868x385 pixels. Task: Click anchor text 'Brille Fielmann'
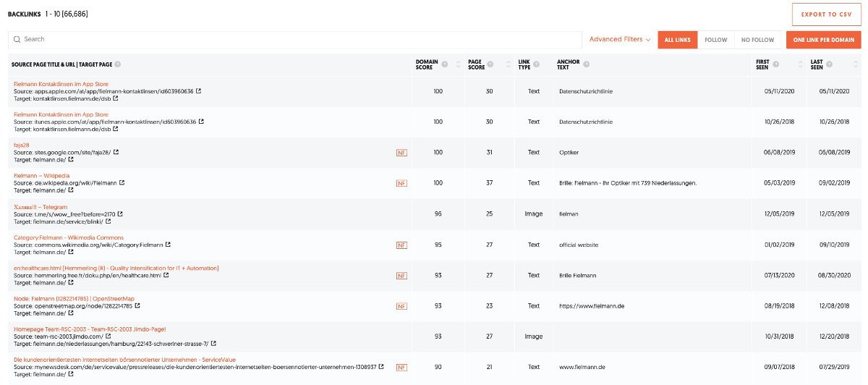577,275
